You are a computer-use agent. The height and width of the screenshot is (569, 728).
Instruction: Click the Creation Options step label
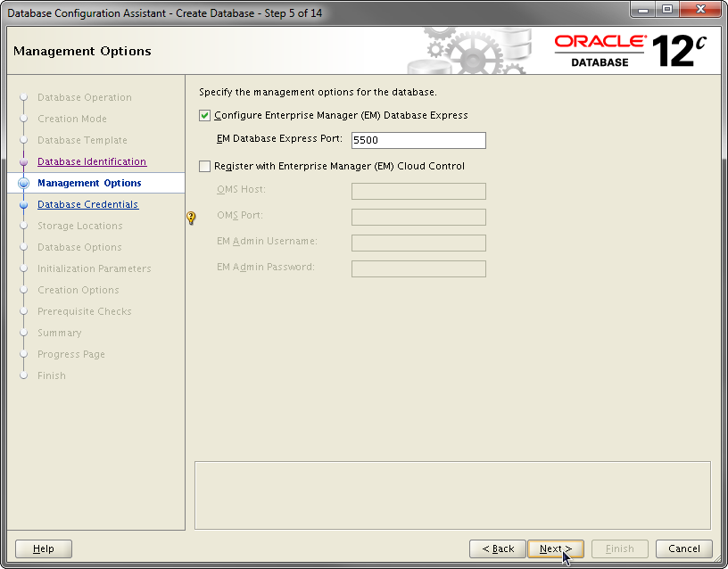click(78, 290)
